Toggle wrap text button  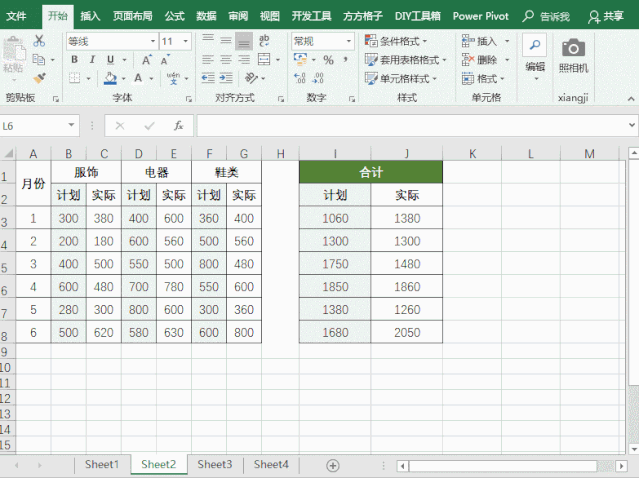(x=264, y=40)
